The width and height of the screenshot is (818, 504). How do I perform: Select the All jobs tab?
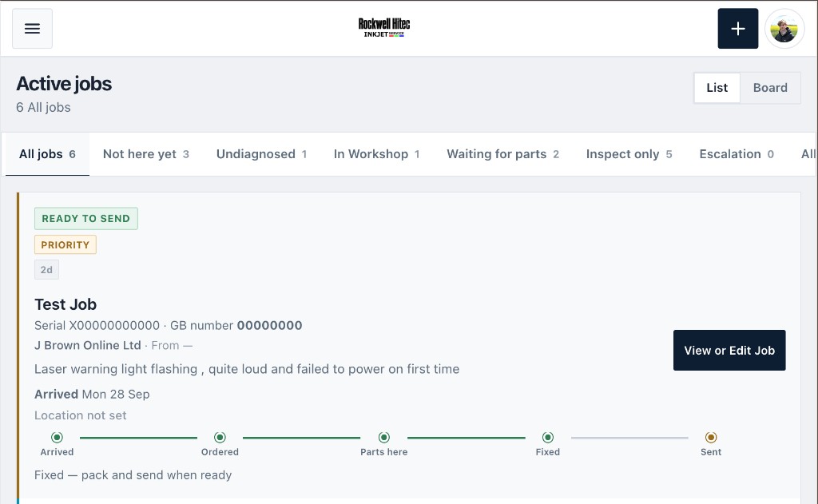pos(47,154)
